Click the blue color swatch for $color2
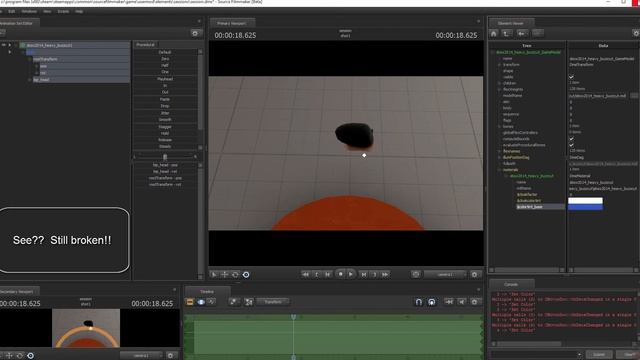 pyautogui.click(x=585, y=207)
